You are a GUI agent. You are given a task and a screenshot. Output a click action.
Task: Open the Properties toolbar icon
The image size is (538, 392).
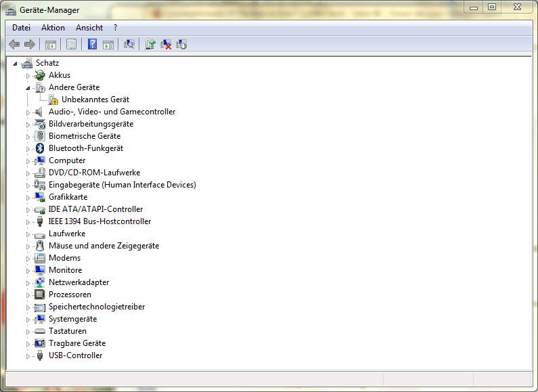point(71,44)
